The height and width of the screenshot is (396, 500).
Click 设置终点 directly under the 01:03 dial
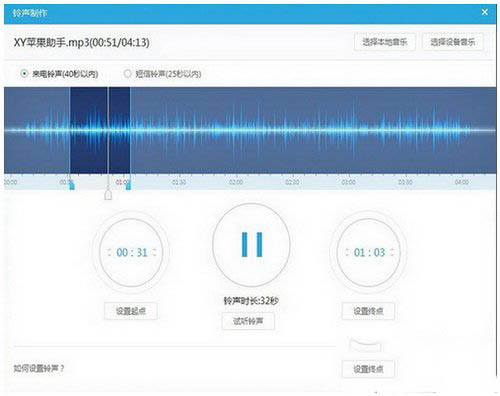[368, 311]
